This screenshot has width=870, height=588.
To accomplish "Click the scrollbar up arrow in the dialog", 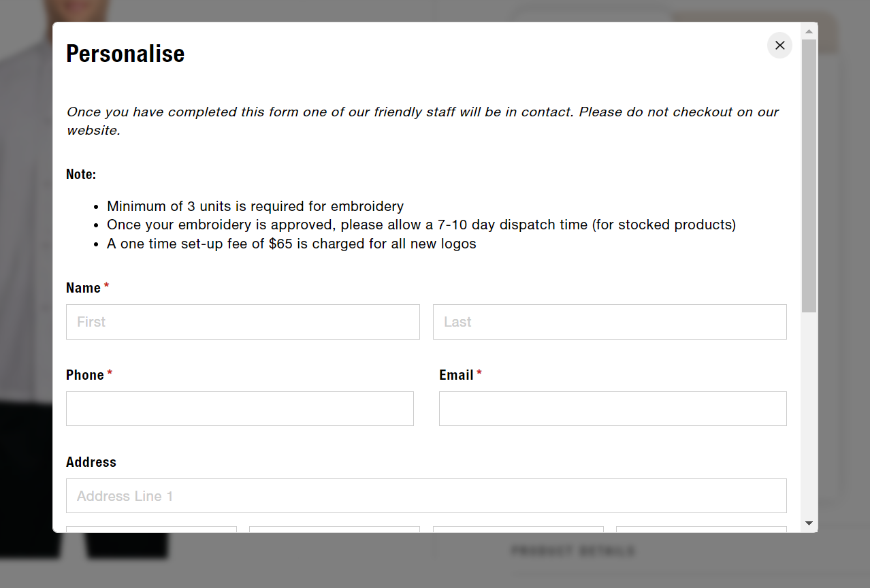I will pyautogui.click(x=809, y=31).
